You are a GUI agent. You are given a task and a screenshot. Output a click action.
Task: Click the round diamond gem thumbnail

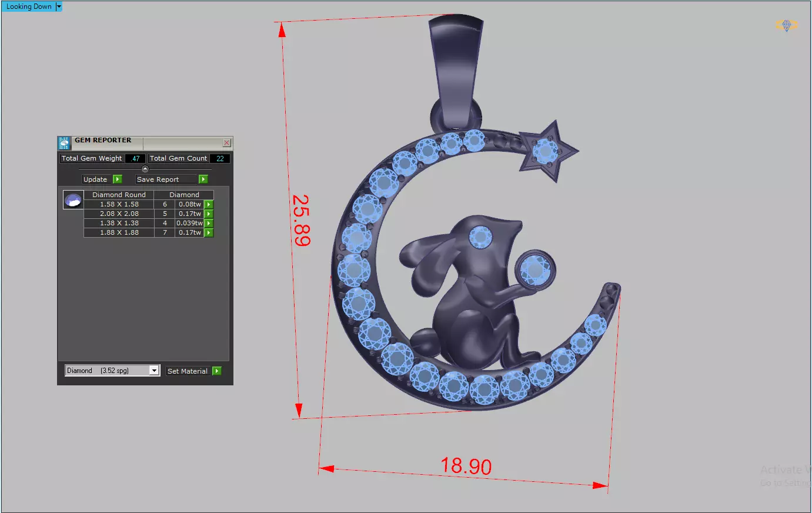[x=73, y=200]
